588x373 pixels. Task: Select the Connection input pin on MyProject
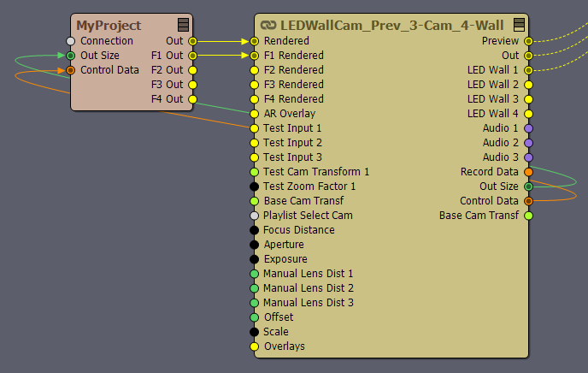(x=70, y=41)
